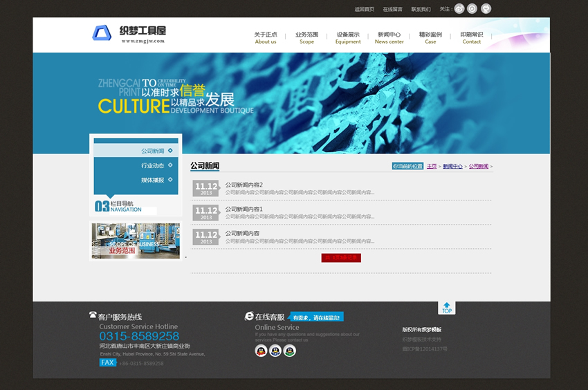Screen dimensions: 588x390
Task: Click address 河北省唐山市丰南区大新庄镇商业街
Action: pos(145,346)
